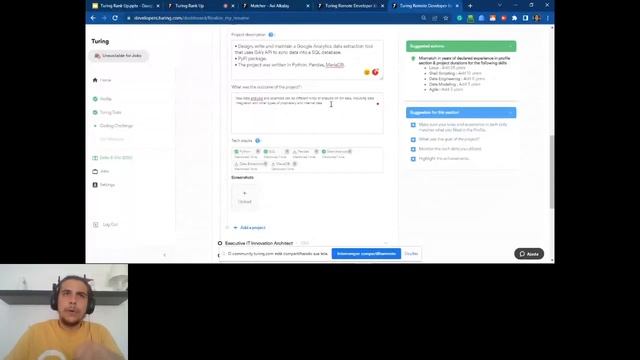Click the Home icon in the sidebar
This screenshot has width=640, height=360.
[95, 80]
